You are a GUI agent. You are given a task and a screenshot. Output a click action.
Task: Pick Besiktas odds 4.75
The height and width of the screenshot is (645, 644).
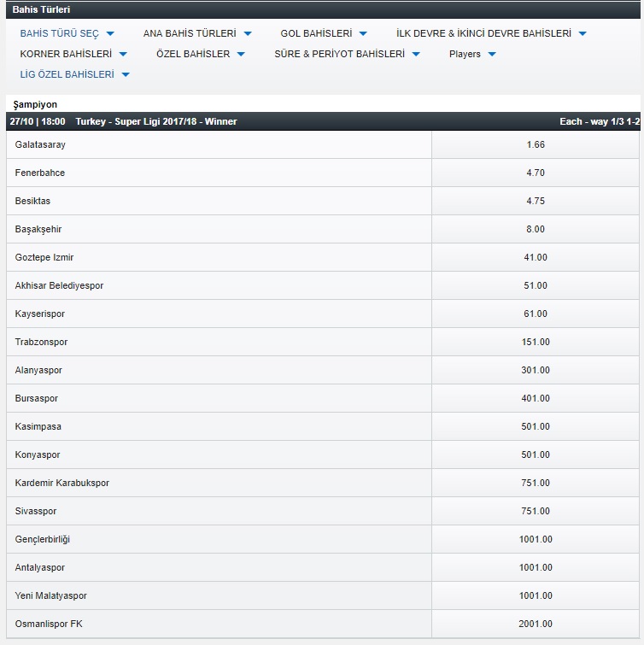click(536, 201)
